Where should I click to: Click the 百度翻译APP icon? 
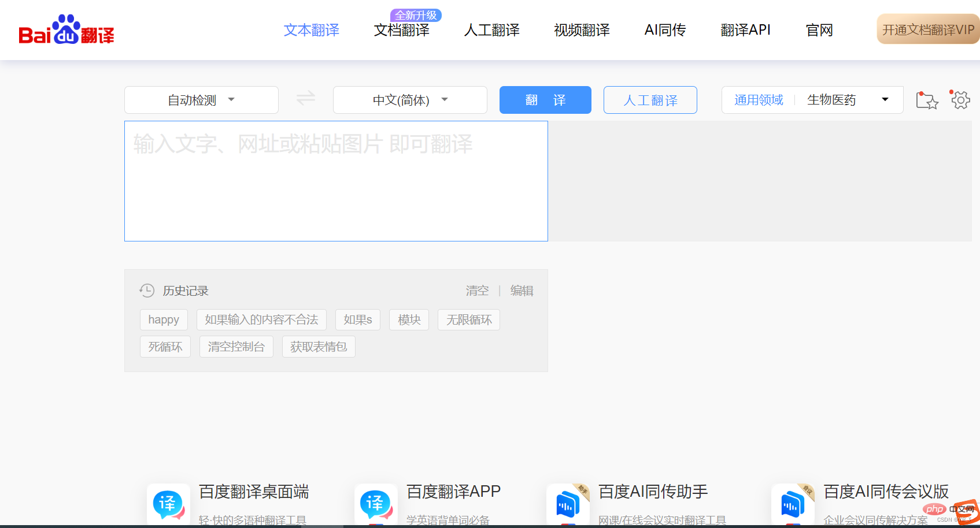click(376, 504)
